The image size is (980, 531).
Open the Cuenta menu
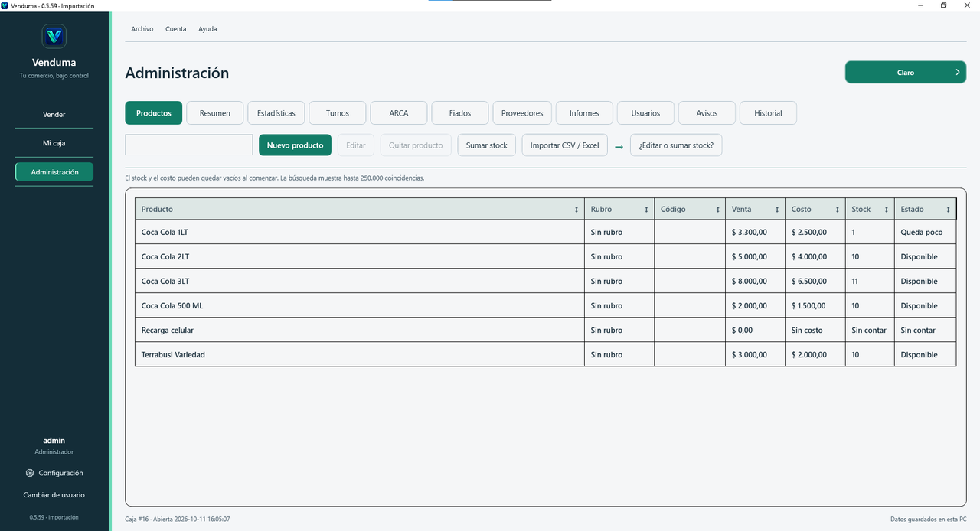tap(176, 29)
